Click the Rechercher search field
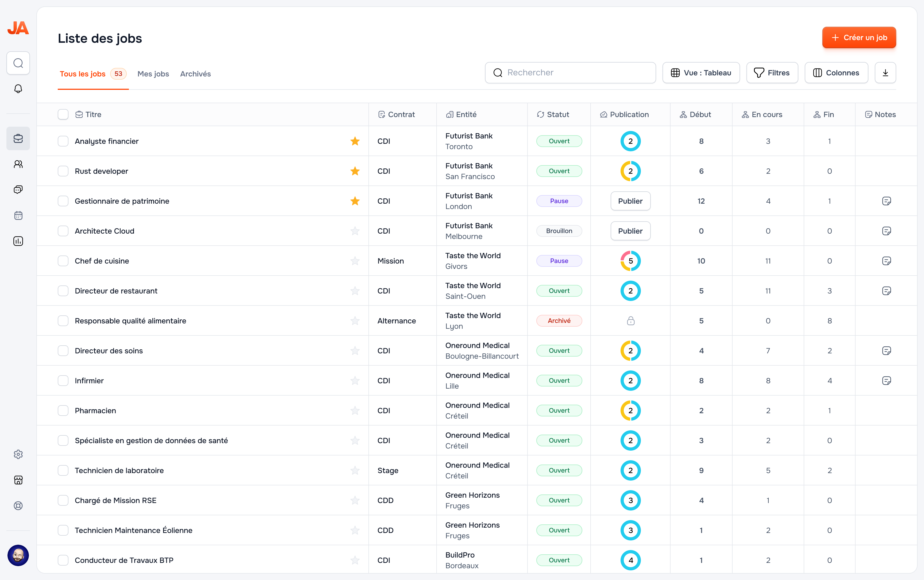 point(570,72)
